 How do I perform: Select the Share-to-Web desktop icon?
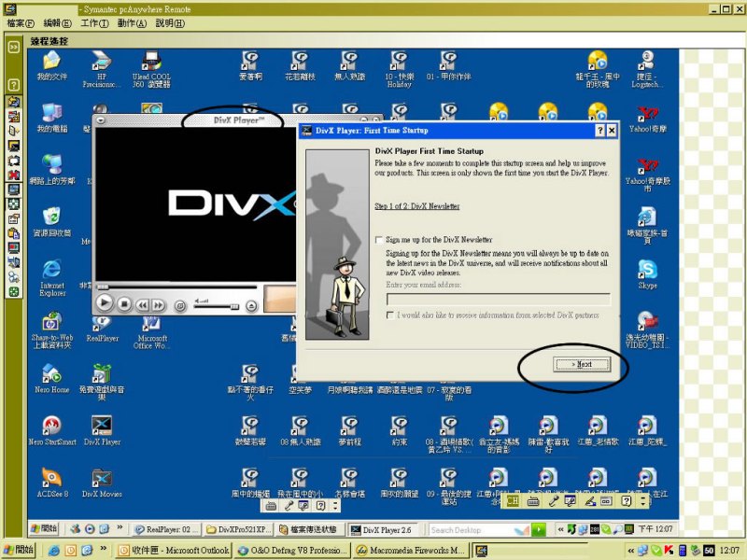[52, 330]
